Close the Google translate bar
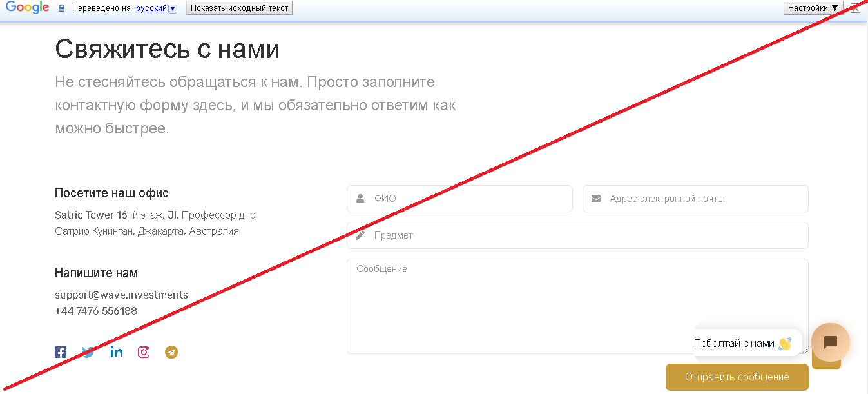This screenshot has height=394, width=868. coord(855,8)
